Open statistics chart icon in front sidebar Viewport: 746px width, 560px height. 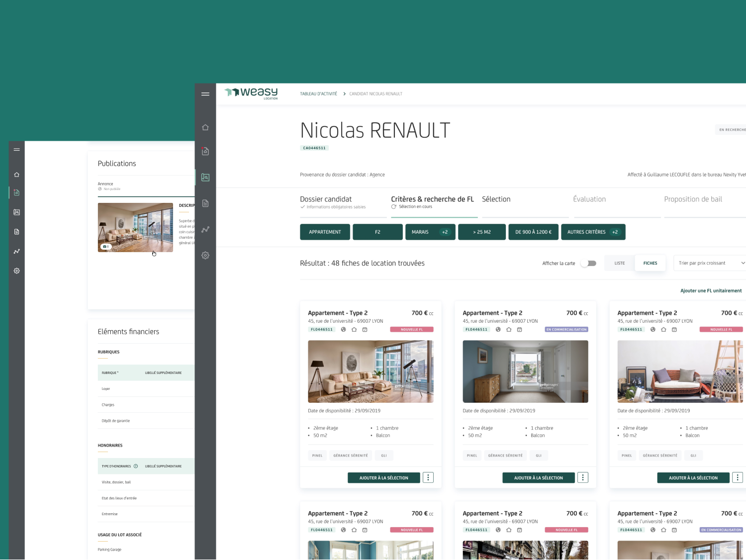point(205,229)
